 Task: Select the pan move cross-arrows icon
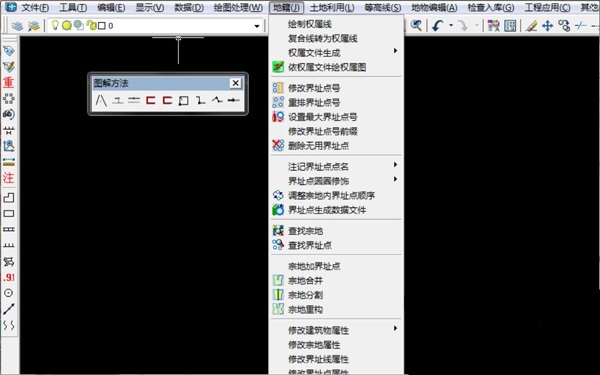548,26
